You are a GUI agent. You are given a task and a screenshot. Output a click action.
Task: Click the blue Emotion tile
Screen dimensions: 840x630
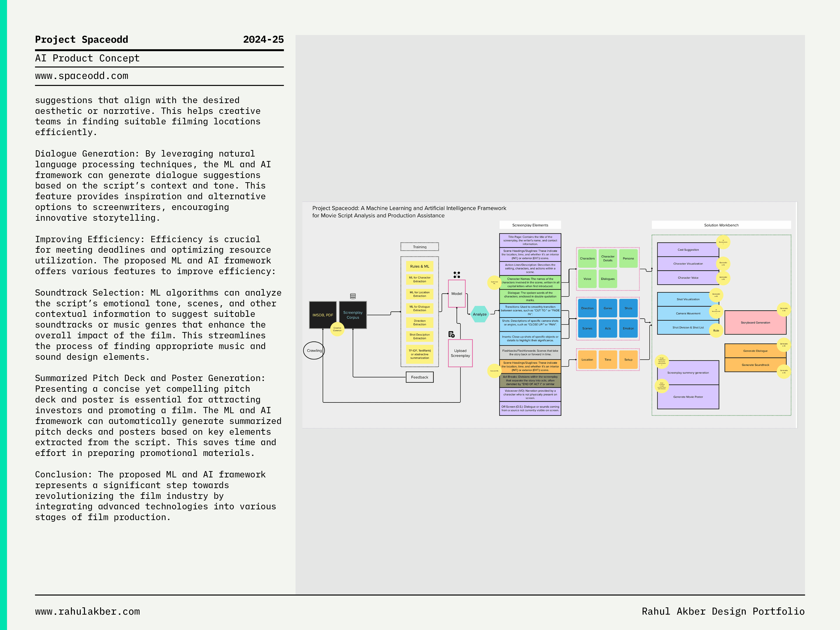click(628, 328)
